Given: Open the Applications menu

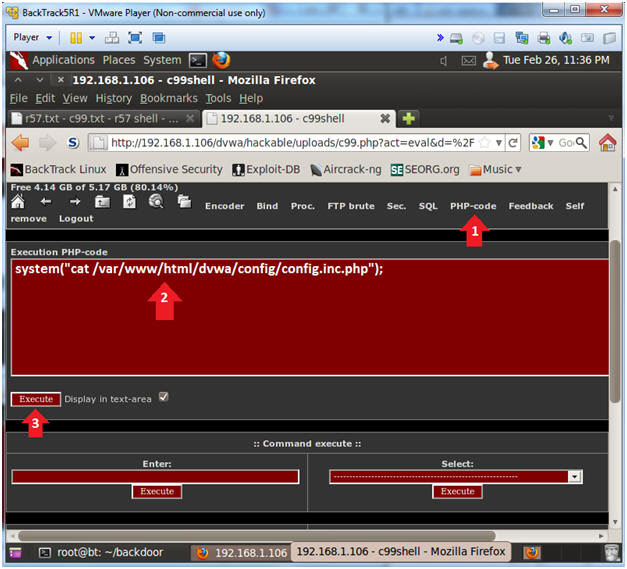Looking at the screenshot, I should pos(63,60).
